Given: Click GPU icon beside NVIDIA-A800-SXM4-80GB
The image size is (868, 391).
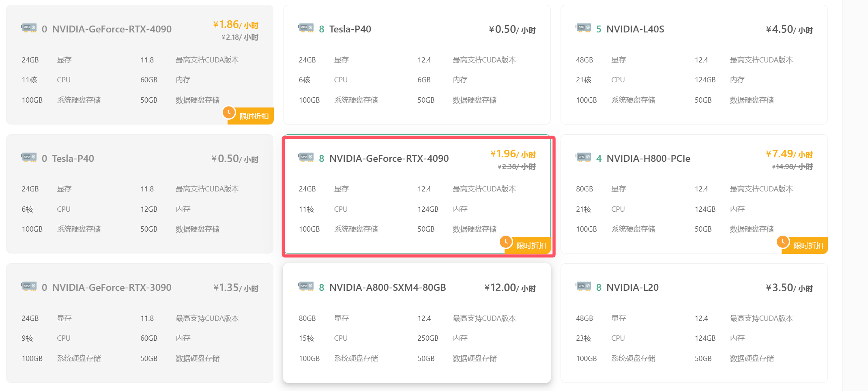Looking at the screenshot, I should [x=306, y=286].
